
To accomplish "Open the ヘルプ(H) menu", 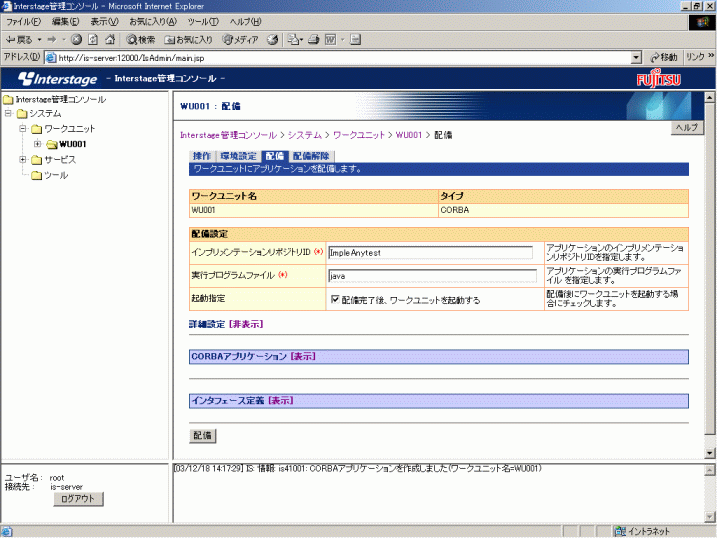I will click(245, 21).
